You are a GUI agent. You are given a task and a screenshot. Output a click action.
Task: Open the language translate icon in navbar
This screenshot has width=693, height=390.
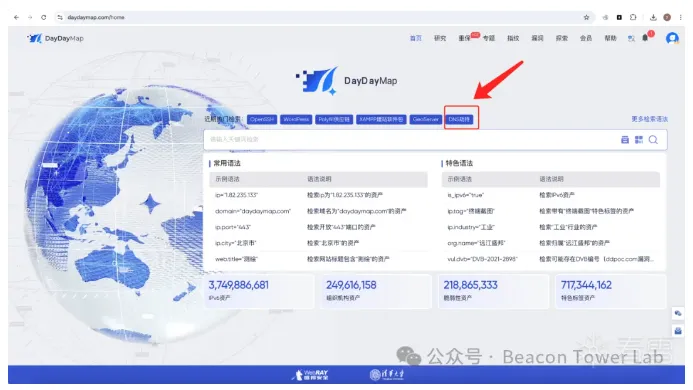[631, 38]
